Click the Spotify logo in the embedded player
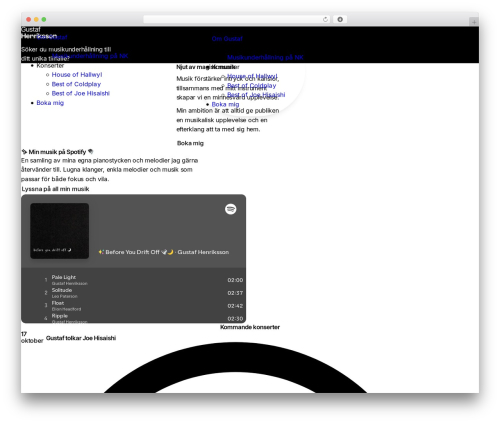Image resolution: width=500 pixels, height=423 pixels. point(231,209)
